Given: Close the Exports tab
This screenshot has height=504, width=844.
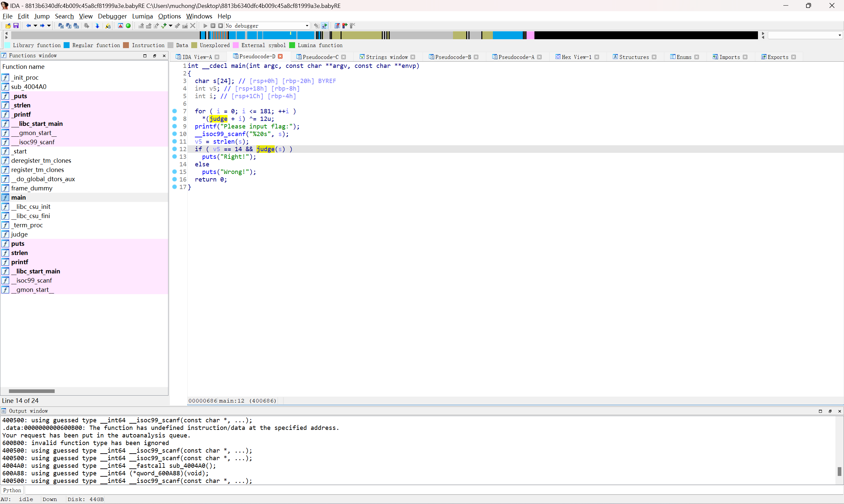Looking at the screenshot, I should [x=794, y=57].
